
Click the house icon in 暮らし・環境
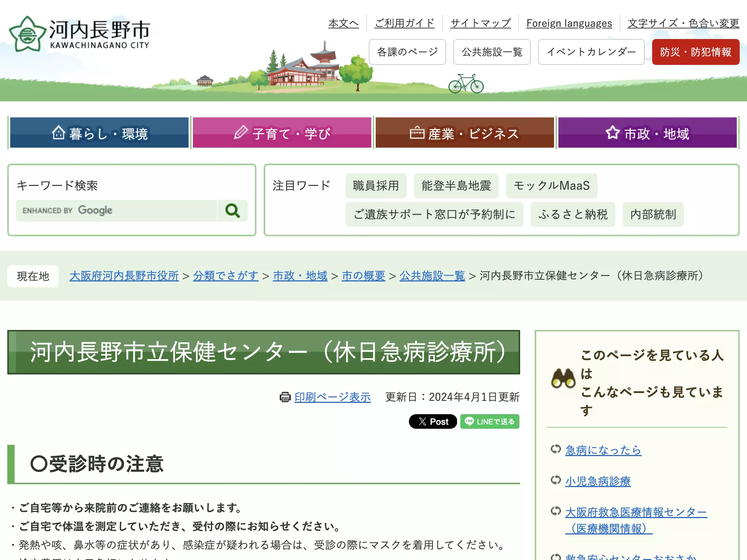[x=58, y=133]
